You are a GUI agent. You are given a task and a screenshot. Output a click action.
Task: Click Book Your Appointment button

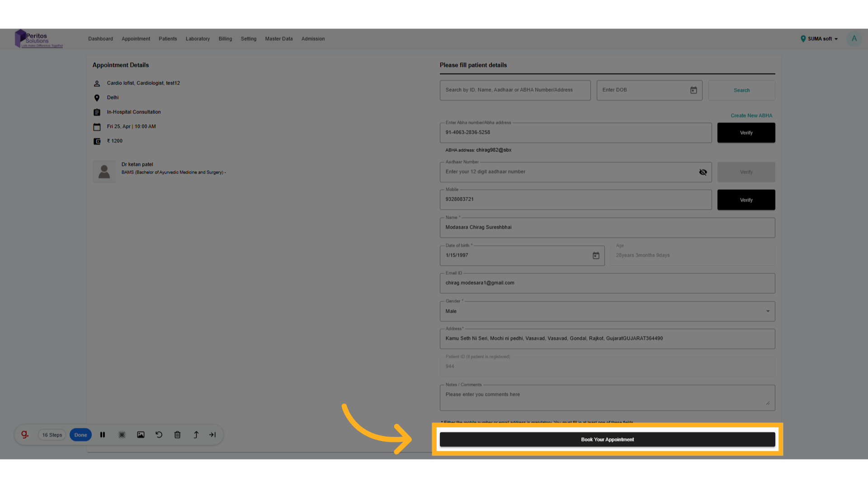(x=607, y=440)
